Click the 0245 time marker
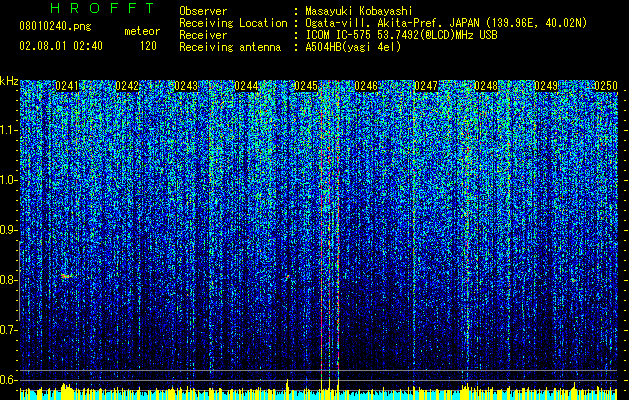Screen dimensions: 629x400 306,86
